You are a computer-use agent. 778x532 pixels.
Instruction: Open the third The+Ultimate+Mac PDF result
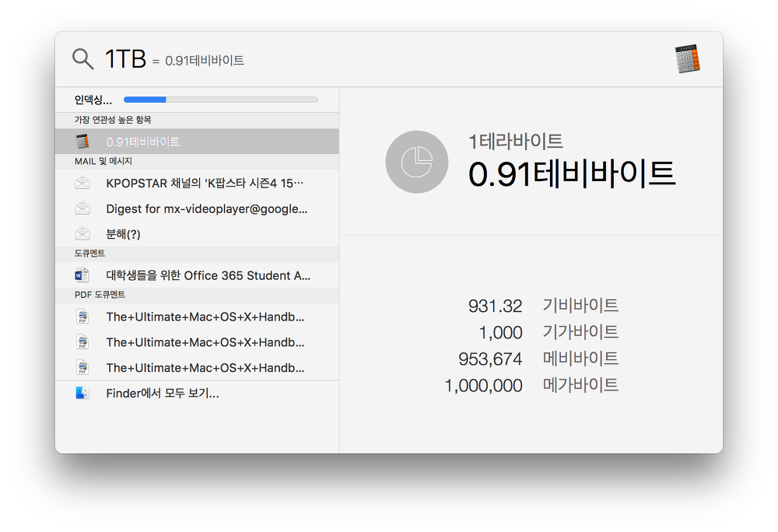click(x=205, y=367)
